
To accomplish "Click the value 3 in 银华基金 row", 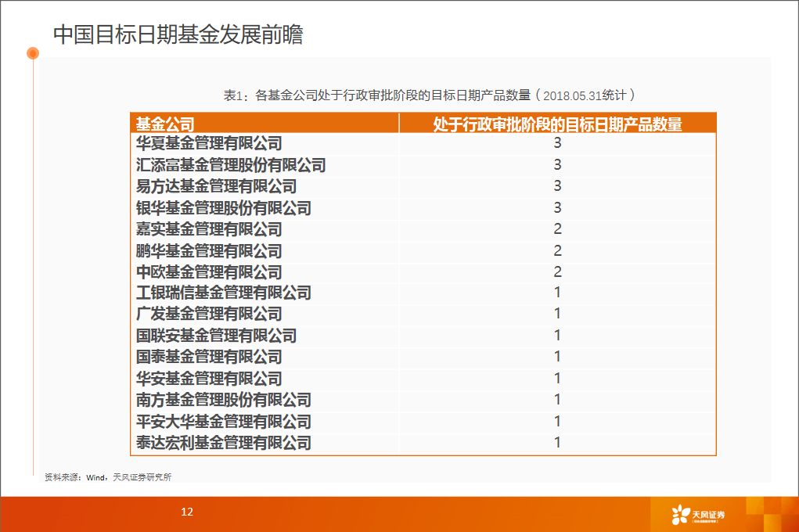I will pos(557,207).
